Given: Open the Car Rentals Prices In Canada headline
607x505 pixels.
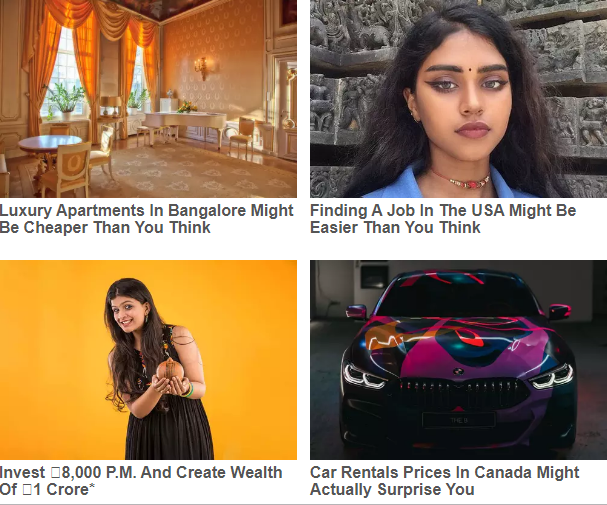Looking at the screenshot, I should (x=444, y=481).
